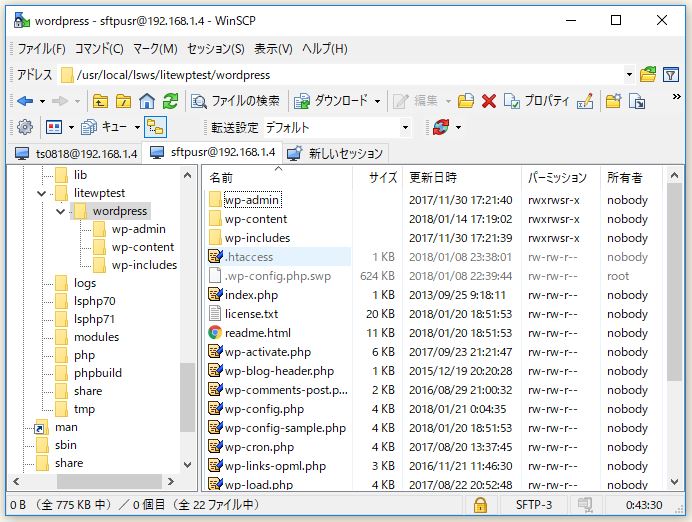Image resolution: width=692 pixels, height=522 pixels.
Task: Open 新しいセッション tab
Action: pos(335,153)
